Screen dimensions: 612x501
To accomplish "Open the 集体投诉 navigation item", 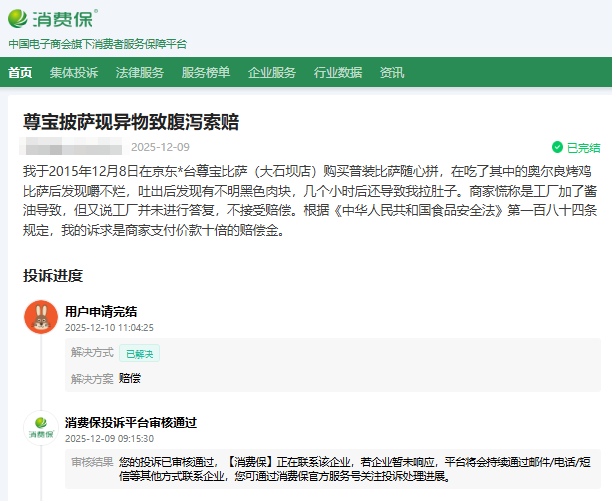I will point(74,72).
